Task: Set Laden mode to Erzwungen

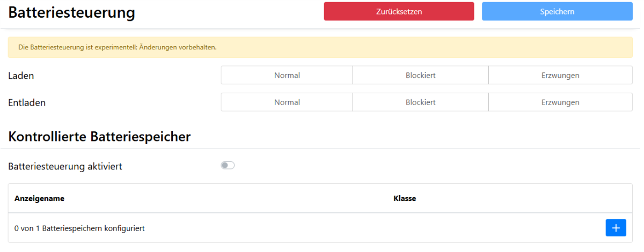Action: point(560,76)
